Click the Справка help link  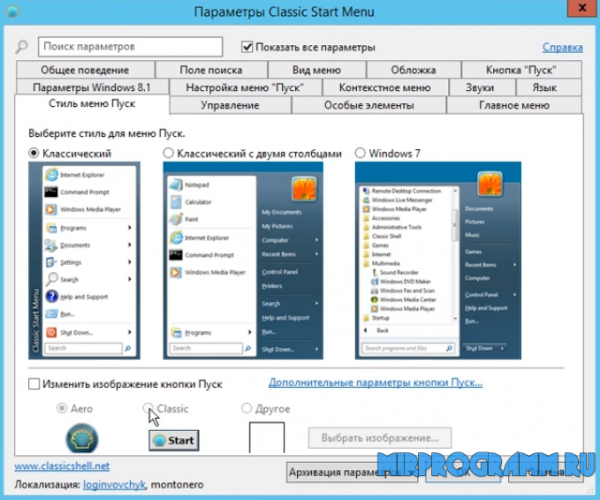click(x=562, y=47)
